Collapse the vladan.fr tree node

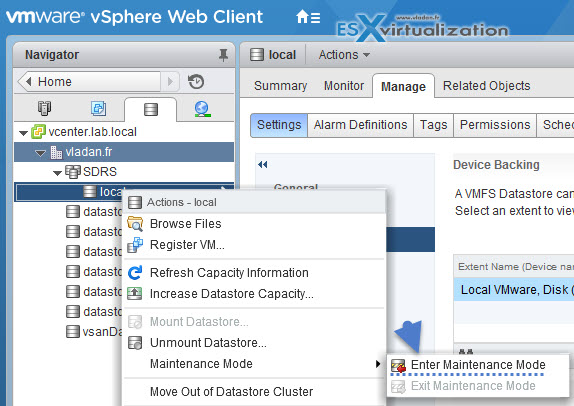40,153
